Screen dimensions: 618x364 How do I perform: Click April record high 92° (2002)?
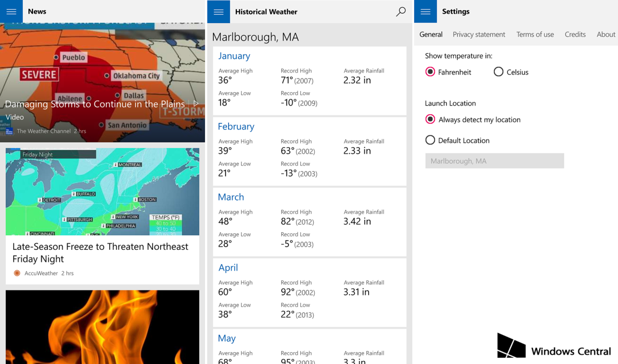click(x=298, y=292)
